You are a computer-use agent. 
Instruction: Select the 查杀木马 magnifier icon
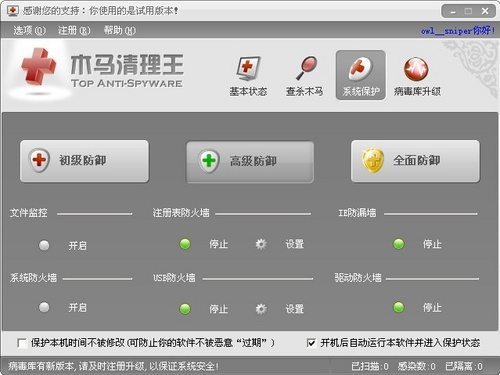click(306, 68)
